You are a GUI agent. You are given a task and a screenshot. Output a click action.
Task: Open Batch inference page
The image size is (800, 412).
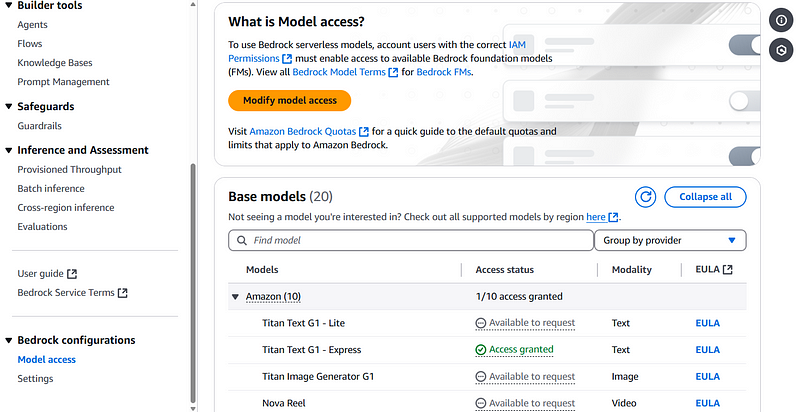(x=51, y=189)
